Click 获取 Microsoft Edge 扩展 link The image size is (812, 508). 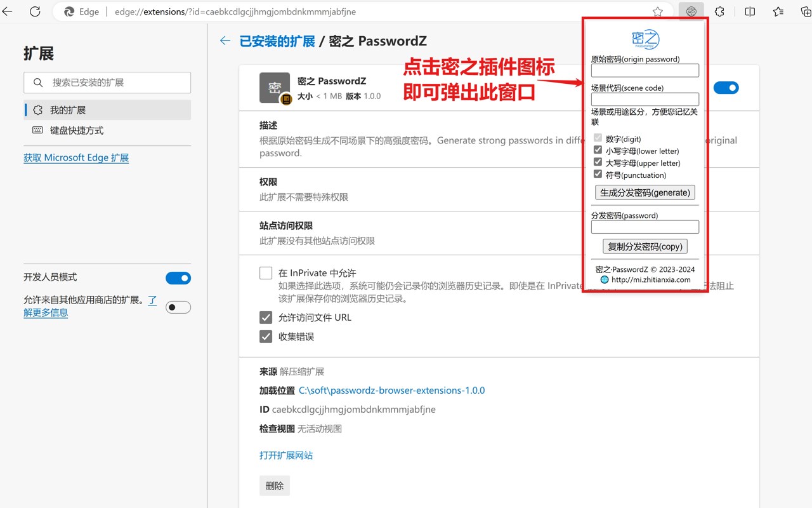76,157
